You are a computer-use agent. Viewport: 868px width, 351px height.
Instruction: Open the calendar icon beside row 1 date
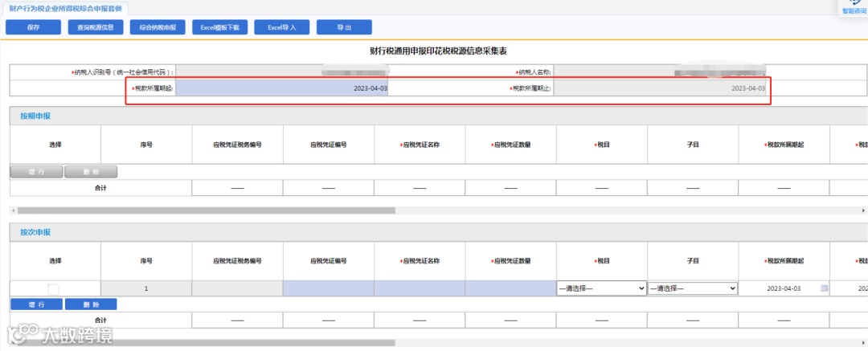pyautogui.click(x=825, y=288)
